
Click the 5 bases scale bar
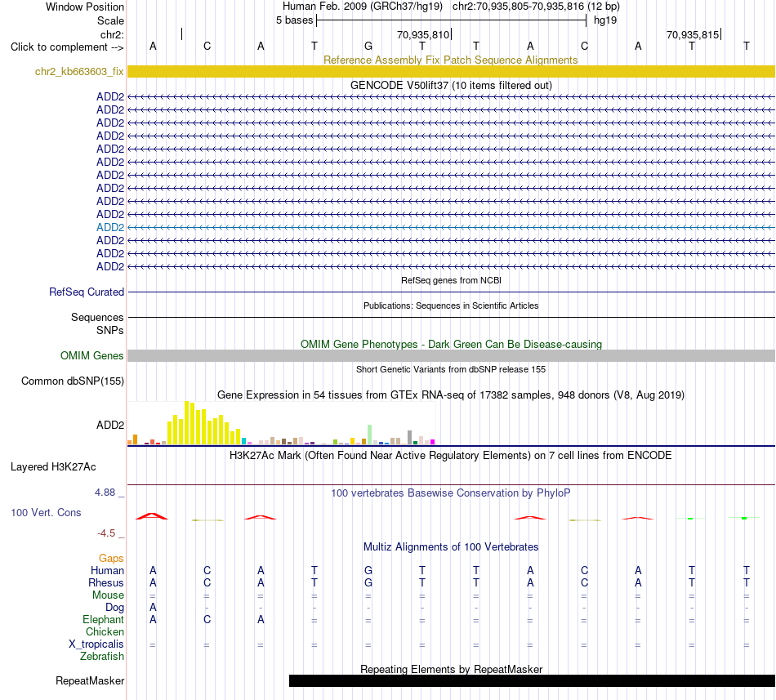pos(451,20)
